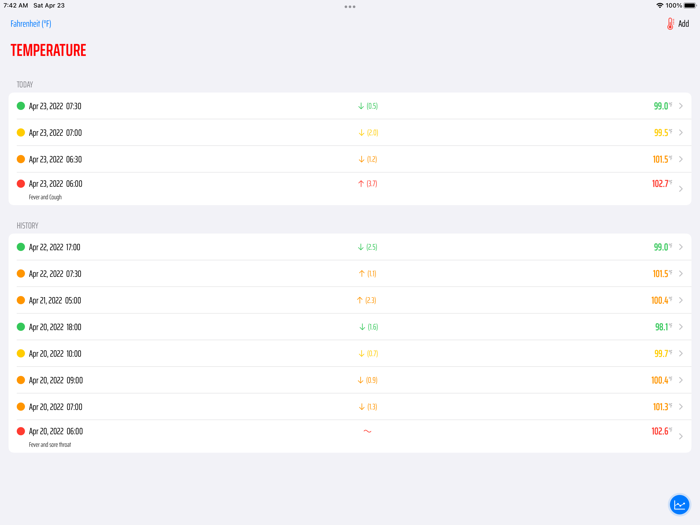Click the 98.1 temperature value
700x525 pixels.
click(663, 327)
